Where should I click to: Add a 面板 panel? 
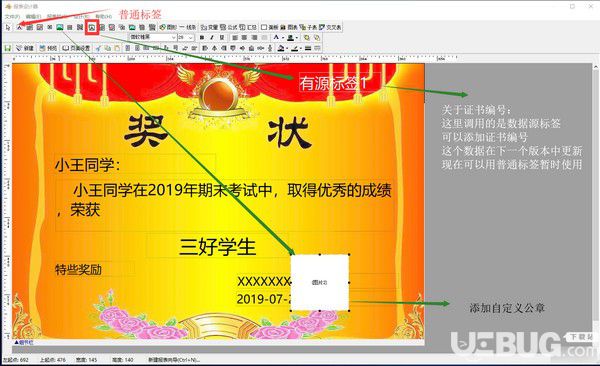point(270,28)
